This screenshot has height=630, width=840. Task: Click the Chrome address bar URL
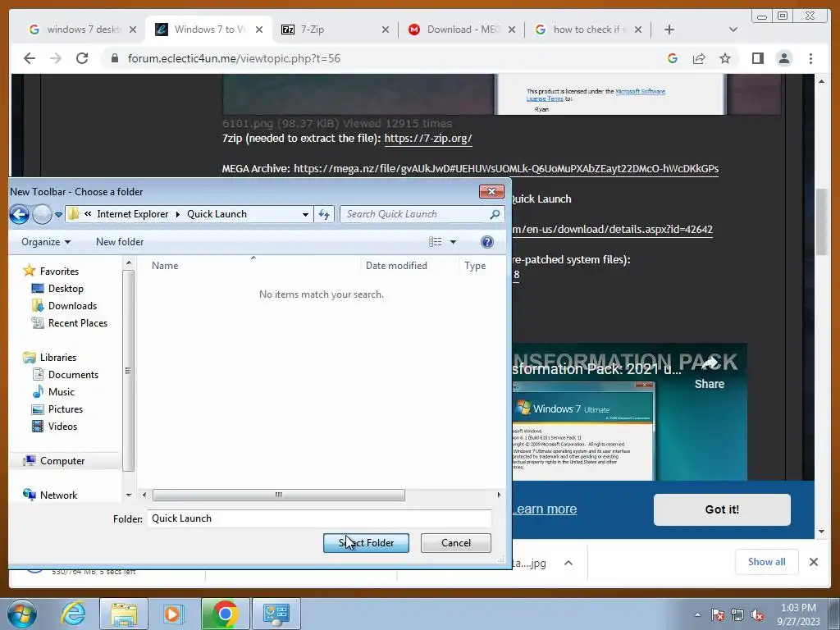tap(234, 58)
